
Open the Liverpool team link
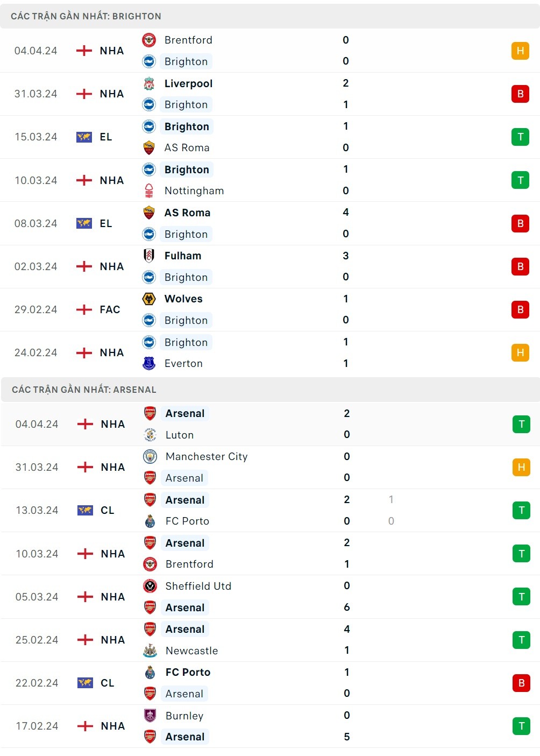(188, 83)
